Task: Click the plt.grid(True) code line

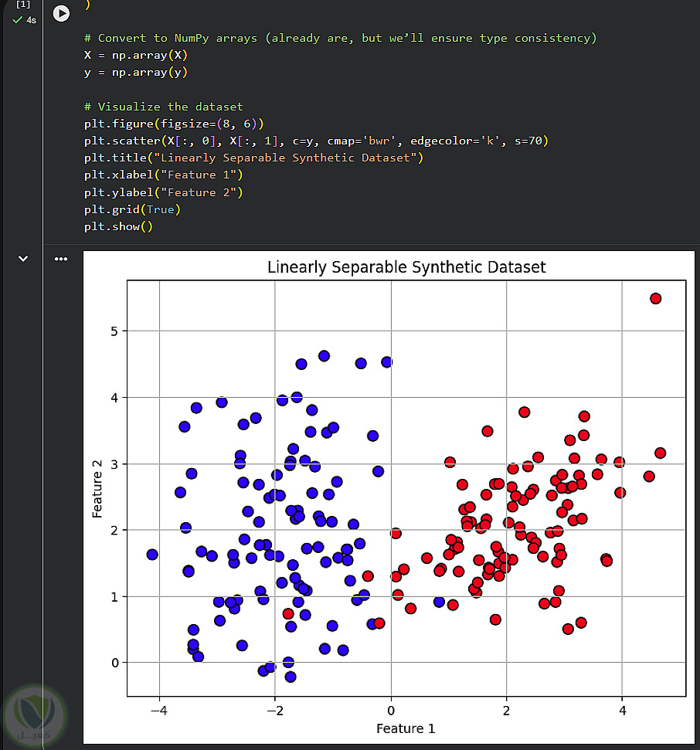Action: [132, 209]
